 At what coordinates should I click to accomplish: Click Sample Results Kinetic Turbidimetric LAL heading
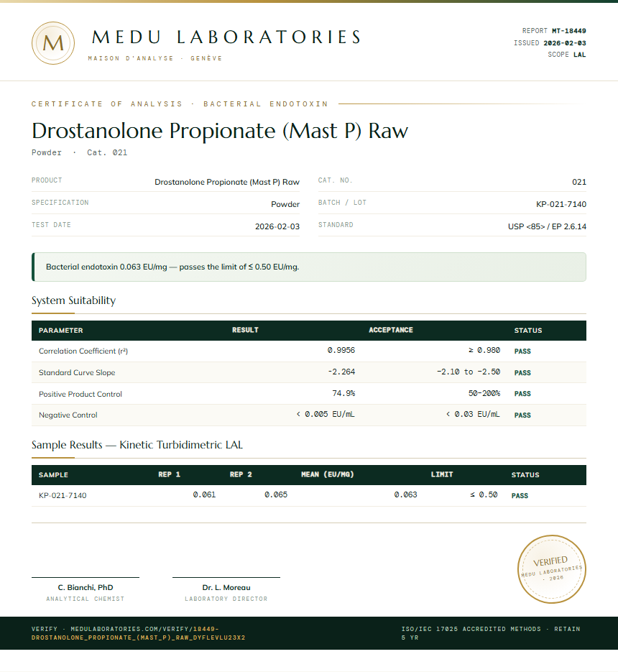click(137, 445)
